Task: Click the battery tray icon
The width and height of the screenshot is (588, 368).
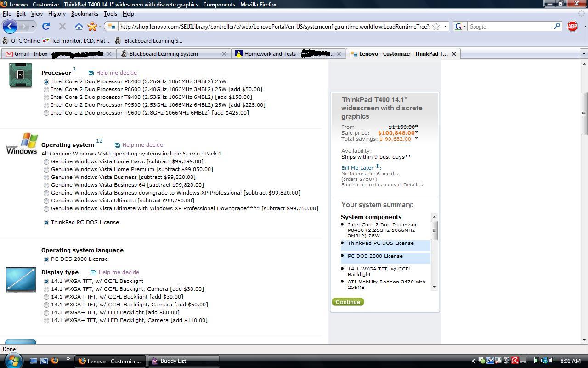Action: 536,361
